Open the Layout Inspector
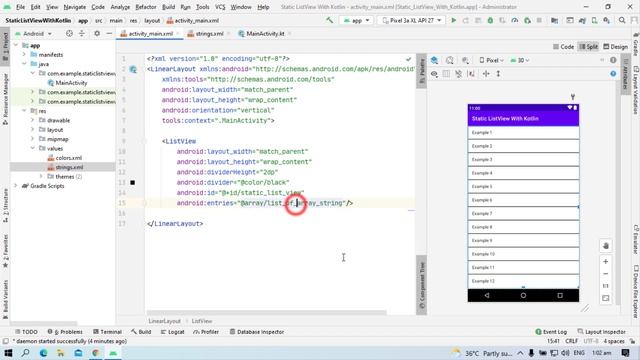The height and width of the screenshot is (360, 640). point(602,332)
